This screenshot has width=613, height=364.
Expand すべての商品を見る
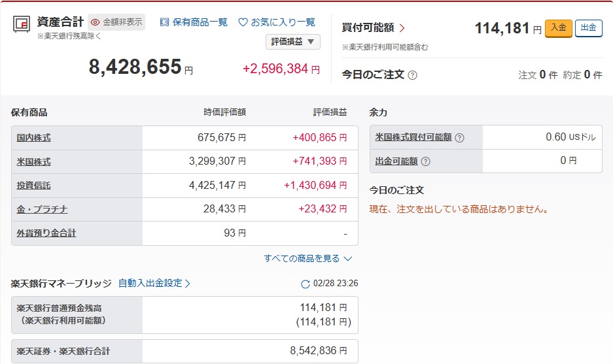tap(307, 259)
